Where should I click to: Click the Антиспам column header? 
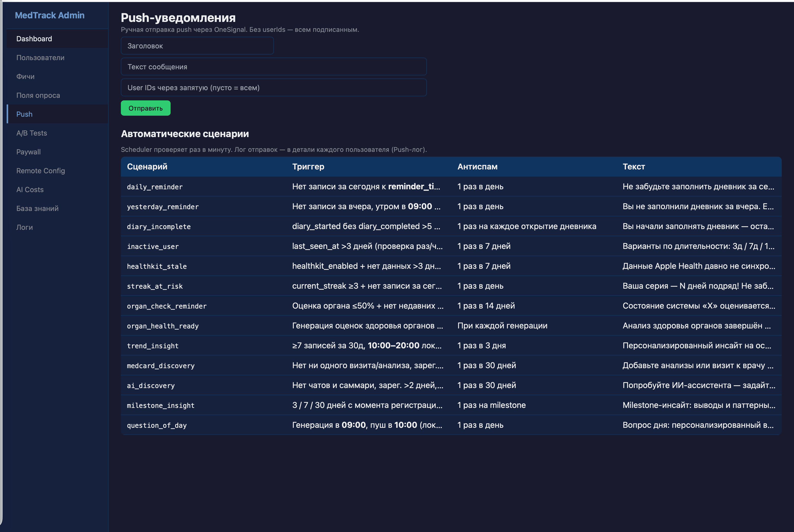click(x=477, y=167)
